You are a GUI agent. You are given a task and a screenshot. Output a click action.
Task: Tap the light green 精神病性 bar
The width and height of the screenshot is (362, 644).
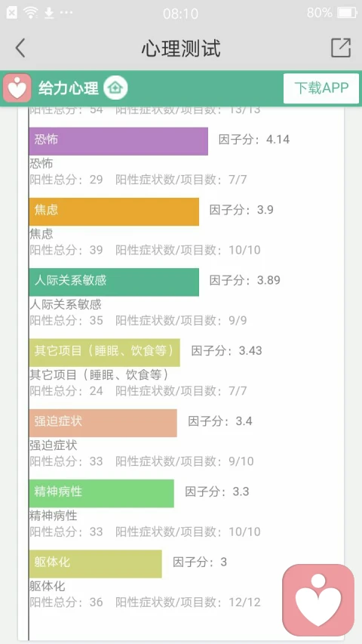[x=102, y=493]
